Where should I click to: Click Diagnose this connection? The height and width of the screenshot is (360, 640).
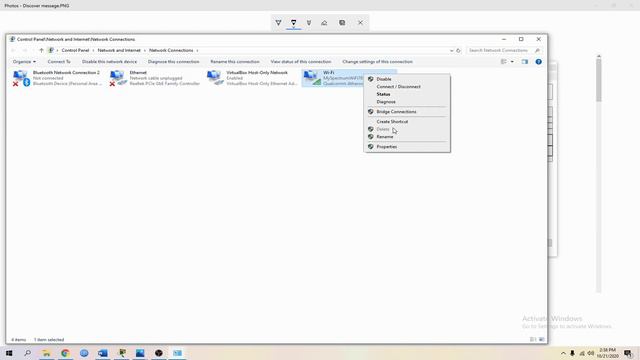pos(173,62)
